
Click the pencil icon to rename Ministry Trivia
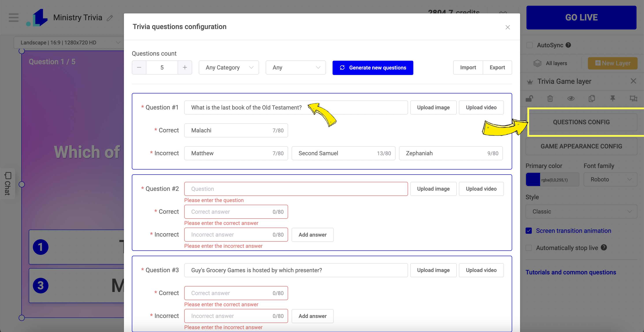110,18
